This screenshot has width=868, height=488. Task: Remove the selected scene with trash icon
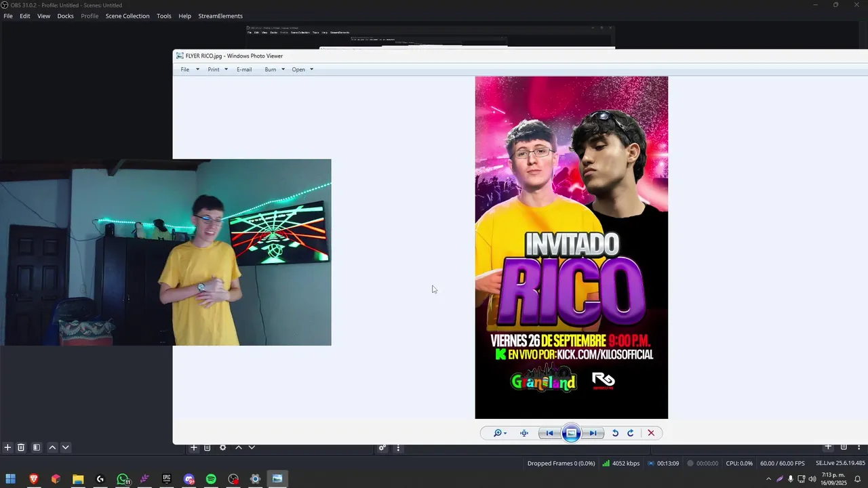click(x=21, y=447)
